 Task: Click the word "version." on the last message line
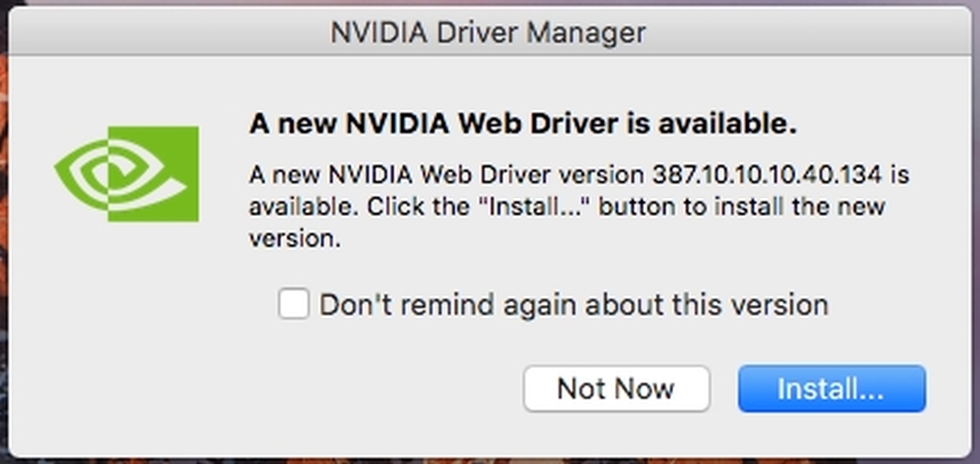pyautogui.click(x=295, y=239)
